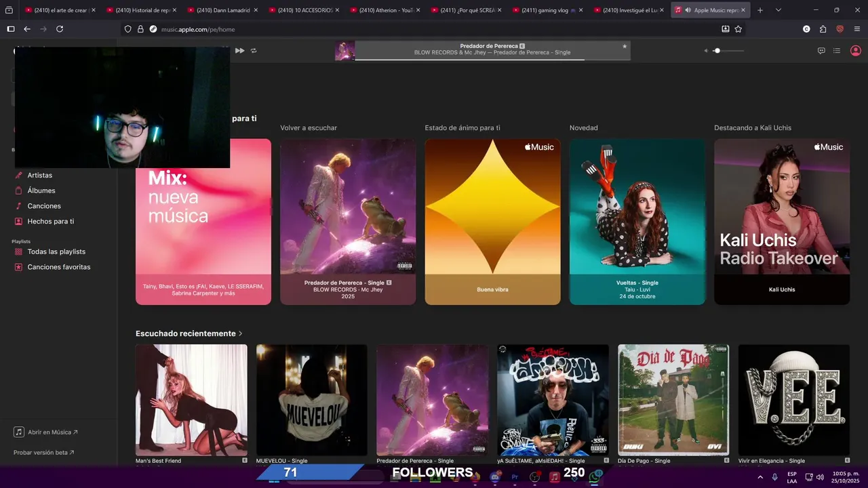Skip to next track in the player
Screen dimensions: 868x488
(x=239, y=51)
